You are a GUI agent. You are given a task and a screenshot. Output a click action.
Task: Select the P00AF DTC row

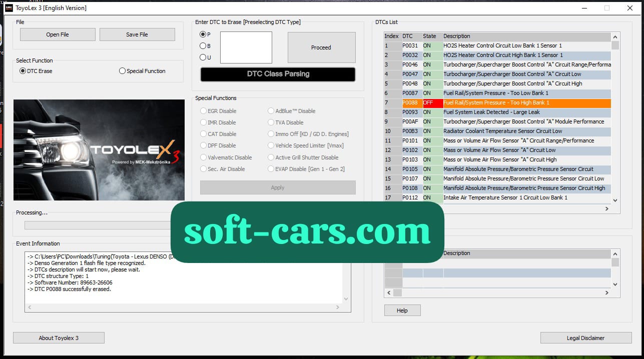(497, 121)
